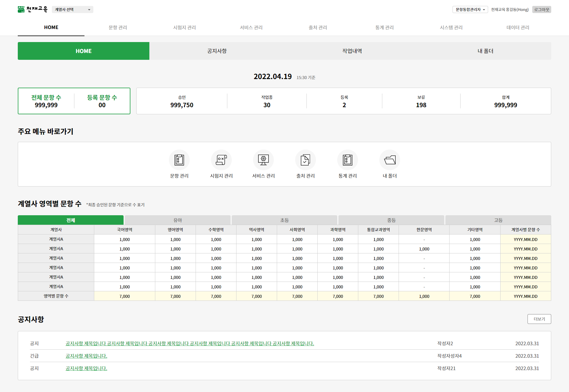
Task: Select HOME in the top navigation
Action: 51,27
